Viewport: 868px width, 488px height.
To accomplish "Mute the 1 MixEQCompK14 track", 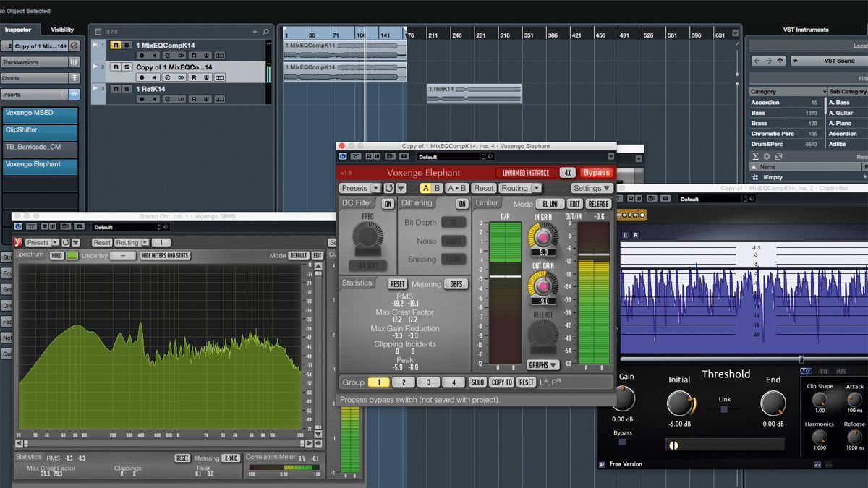I will (x=116, y=46).
